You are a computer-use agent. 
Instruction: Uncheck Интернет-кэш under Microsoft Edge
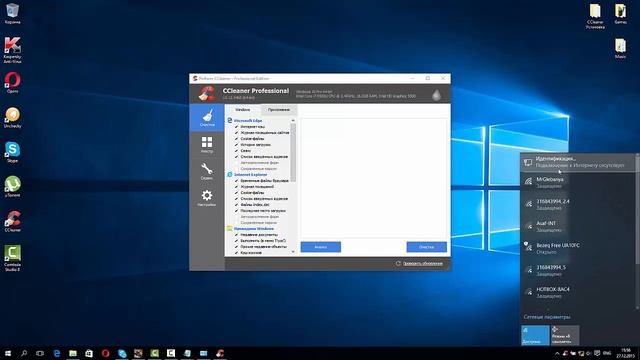click(236, 127)
